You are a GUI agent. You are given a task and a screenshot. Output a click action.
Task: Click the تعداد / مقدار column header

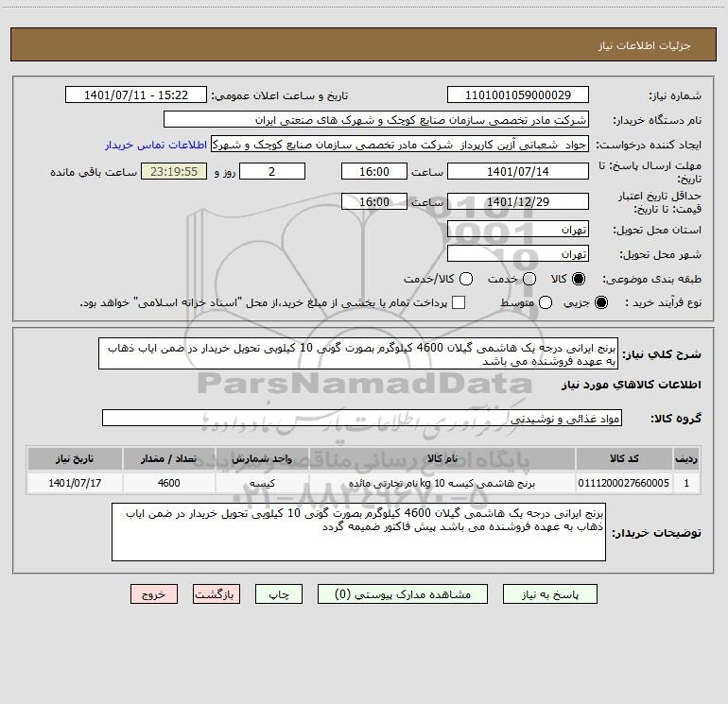click(x=169, y=458)
